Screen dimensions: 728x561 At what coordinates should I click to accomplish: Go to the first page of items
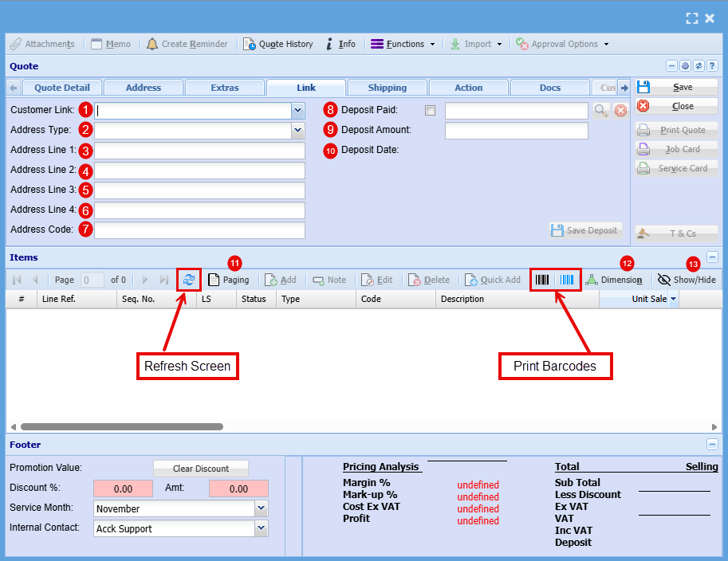point(18,280)
